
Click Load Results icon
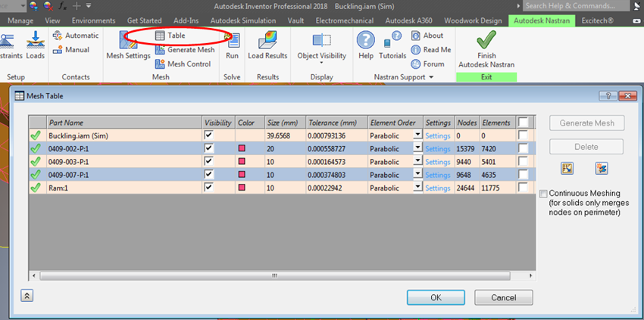267,40
